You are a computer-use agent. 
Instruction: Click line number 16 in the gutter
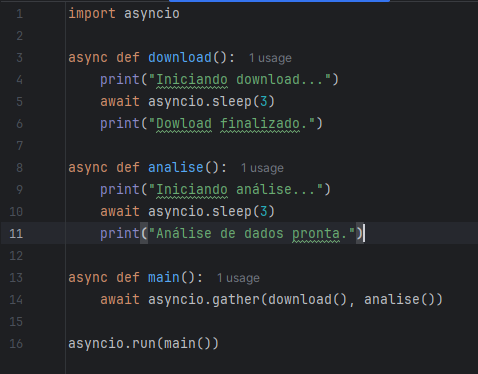coord(16,343)
